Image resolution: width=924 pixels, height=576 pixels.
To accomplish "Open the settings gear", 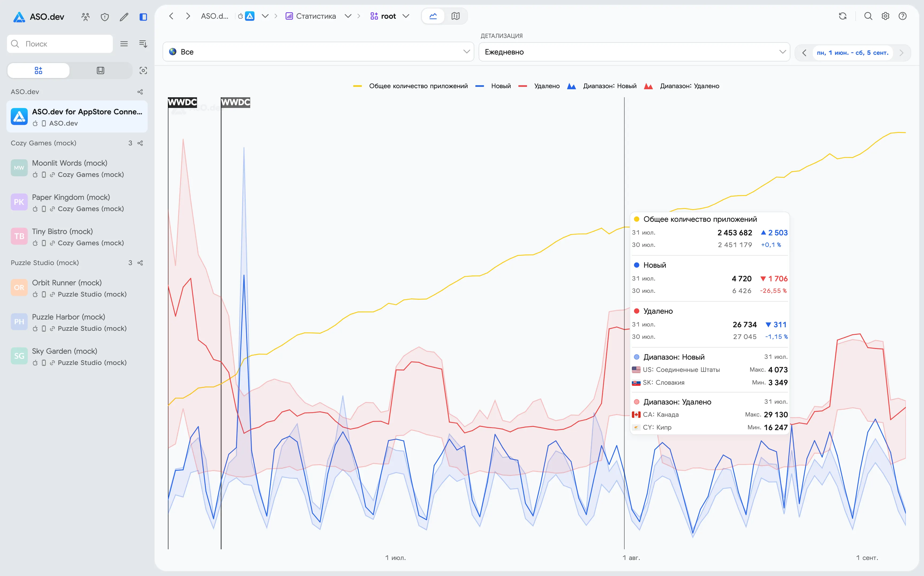I will [x=885, y=16].
